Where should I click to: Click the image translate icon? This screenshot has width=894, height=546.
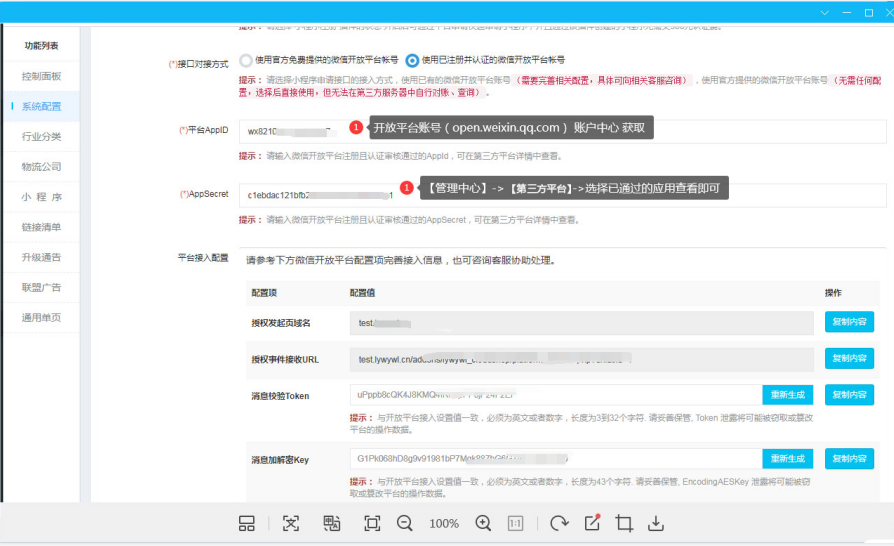pos(332,523)
